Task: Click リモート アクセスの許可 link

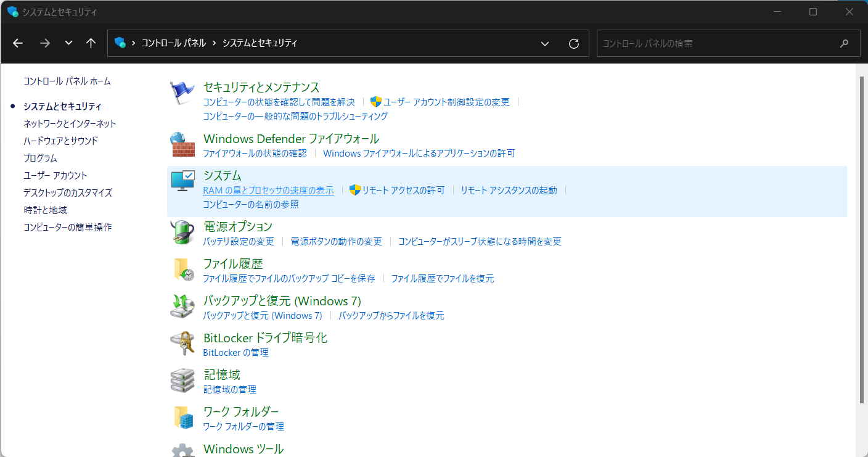Action: click(403, 191)
